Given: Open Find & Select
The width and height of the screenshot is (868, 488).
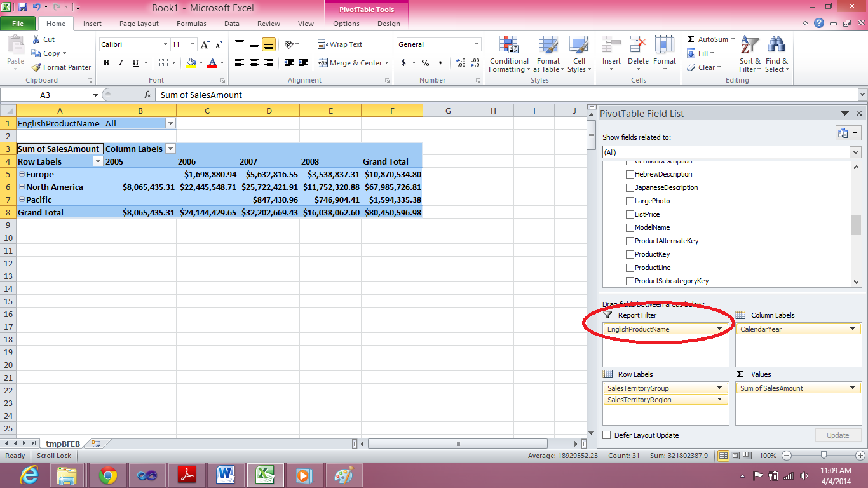Looking at the screenshot, I should (776, 54).
